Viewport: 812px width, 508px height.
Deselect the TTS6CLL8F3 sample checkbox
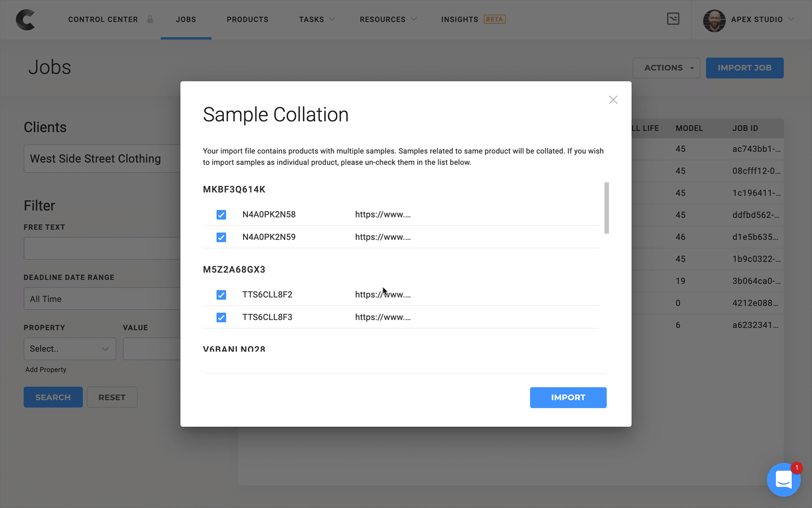(x=221, y=318)
